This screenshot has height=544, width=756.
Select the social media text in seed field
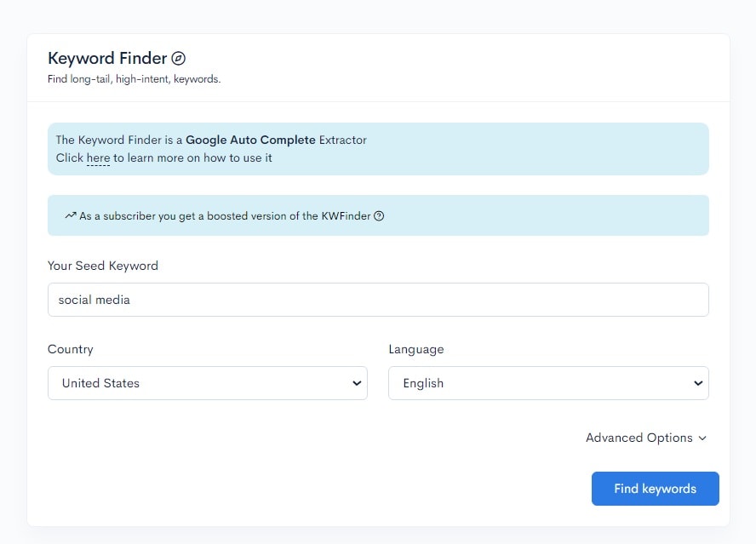coord(94,300)
